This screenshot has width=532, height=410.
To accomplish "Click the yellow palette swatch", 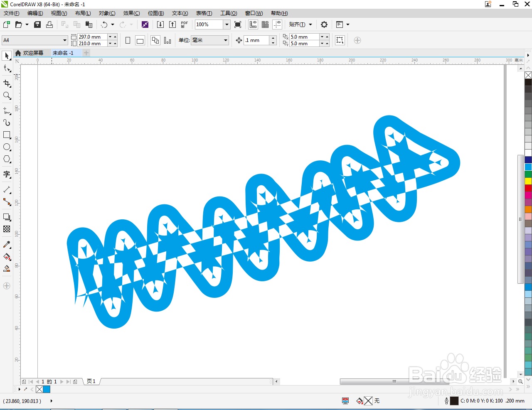I will click(x=528, y=181).
